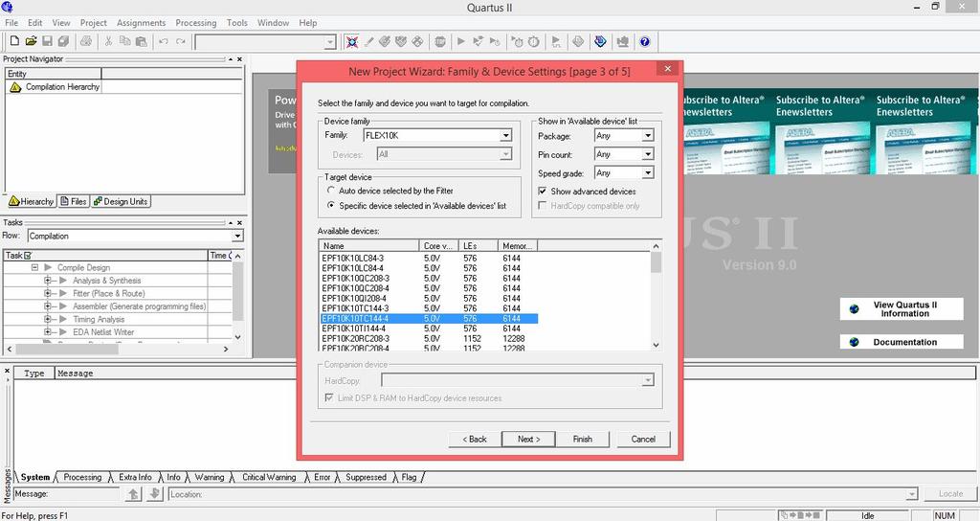The height and width of the screenshot is (521, 980).
Task: Expand the Fitter (Place & Route) task
Action: 48,293
